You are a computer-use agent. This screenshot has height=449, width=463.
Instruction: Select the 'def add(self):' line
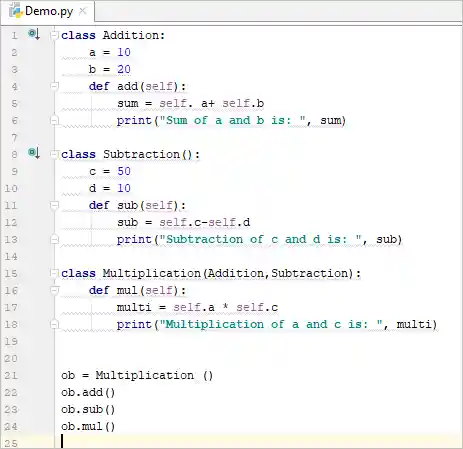tap(137, 86)
